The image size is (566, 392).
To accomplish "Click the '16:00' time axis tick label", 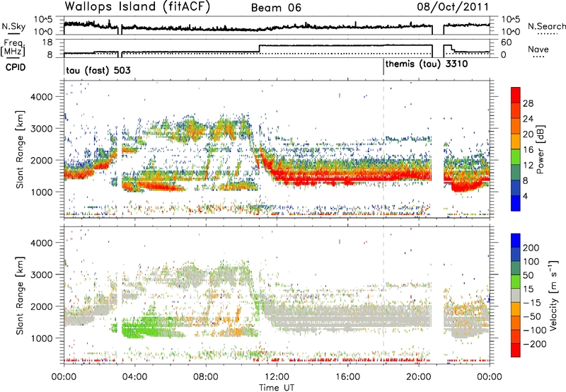I will (x=347, y=377).
